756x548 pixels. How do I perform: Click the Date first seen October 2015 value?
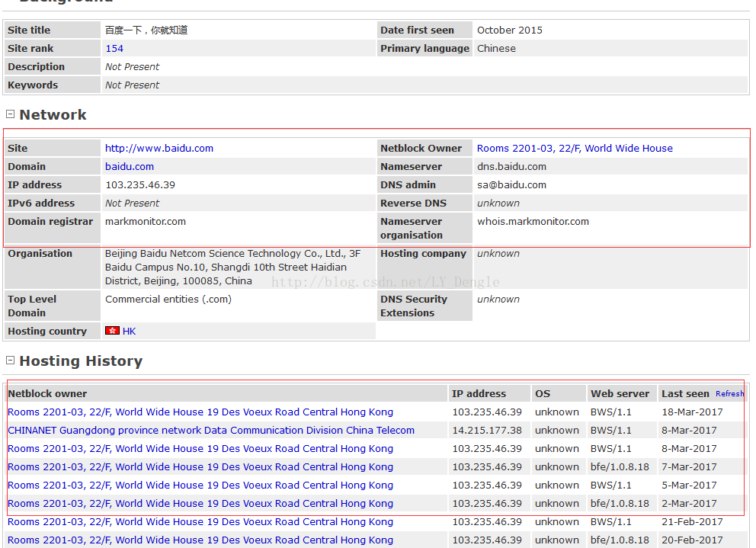(x=510, y=30)
